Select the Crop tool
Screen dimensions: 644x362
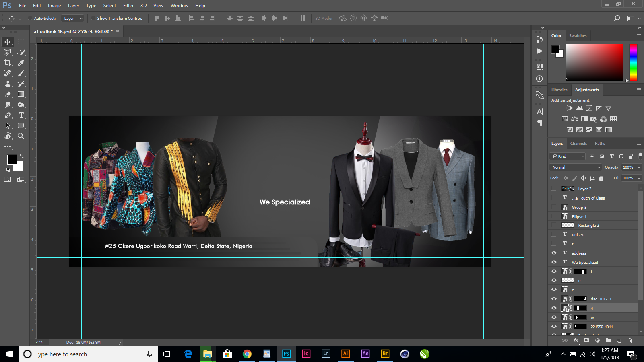7,63
